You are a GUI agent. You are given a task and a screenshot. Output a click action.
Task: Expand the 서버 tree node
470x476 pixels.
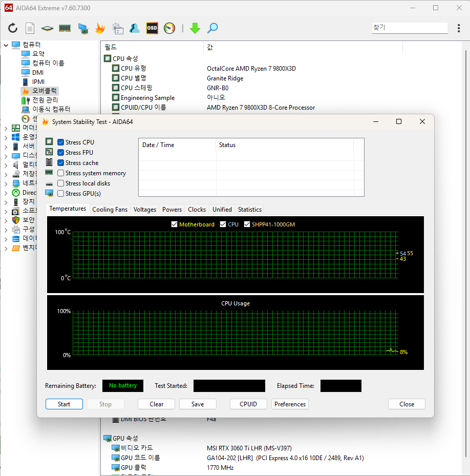click(x=6, y=147)
